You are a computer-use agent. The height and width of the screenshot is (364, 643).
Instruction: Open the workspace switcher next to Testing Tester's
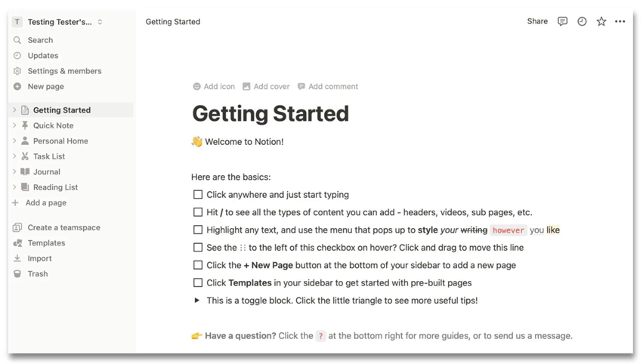click(x=100, y=22)
